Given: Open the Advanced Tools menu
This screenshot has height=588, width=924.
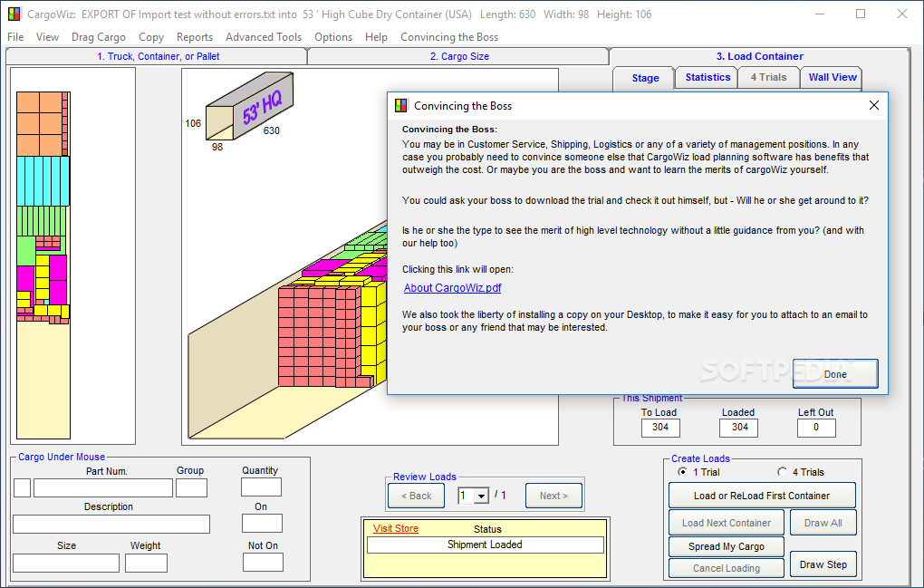Looking at the screenshot, I should point(264,37).
